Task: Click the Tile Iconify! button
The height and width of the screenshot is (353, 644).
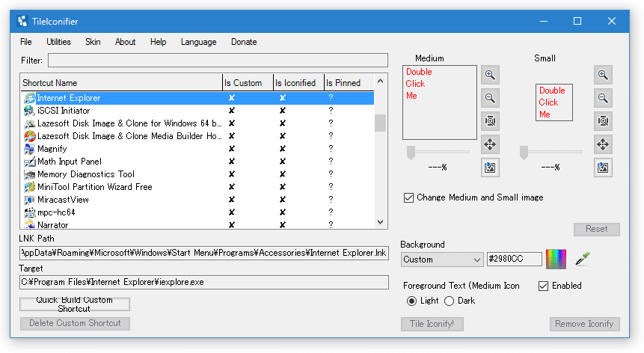Action: pyautogui.click(x=432, y=324)
